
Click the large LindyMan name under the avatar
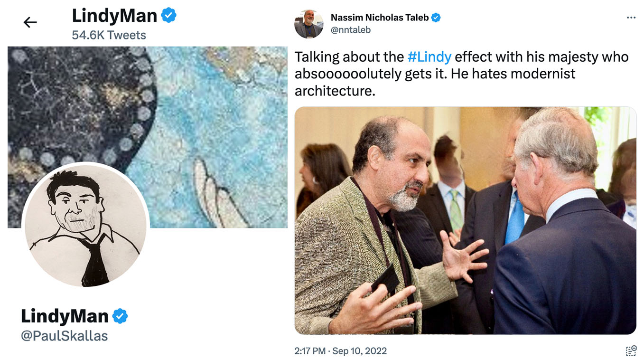65,316
